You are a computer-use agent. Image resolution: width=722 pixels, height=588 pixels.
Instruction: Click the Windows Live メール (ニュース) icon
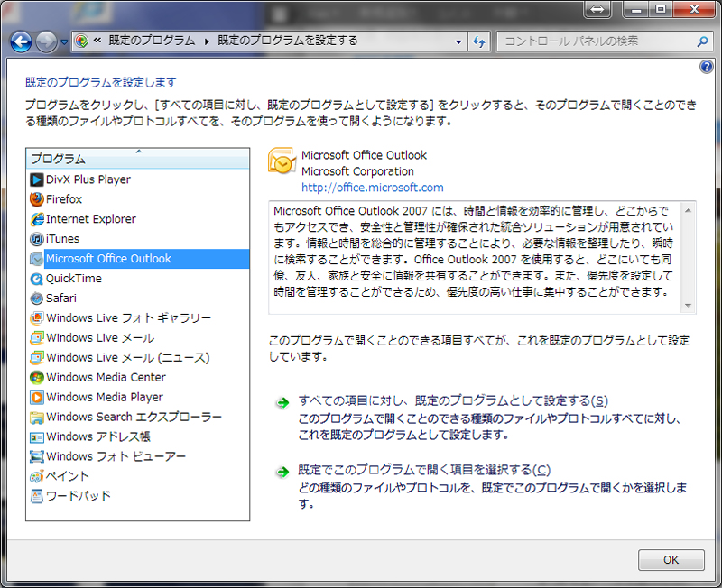point(36,357)
